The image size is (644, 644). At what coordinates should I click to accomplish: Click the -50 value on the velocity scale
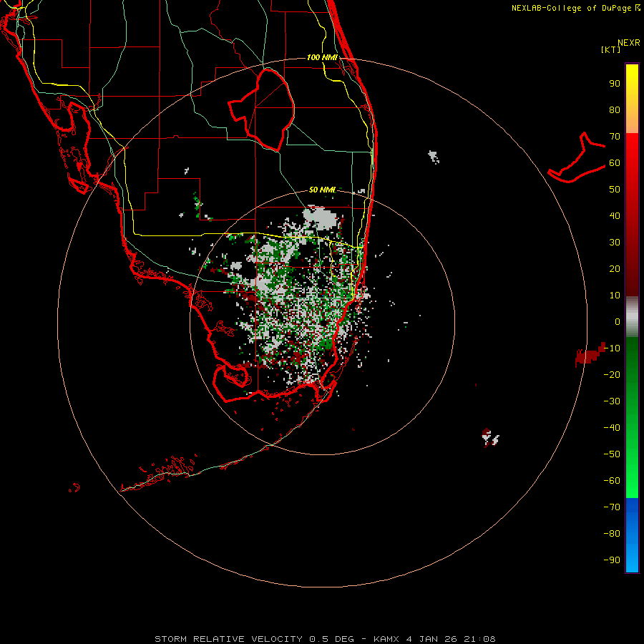[612, 454]
